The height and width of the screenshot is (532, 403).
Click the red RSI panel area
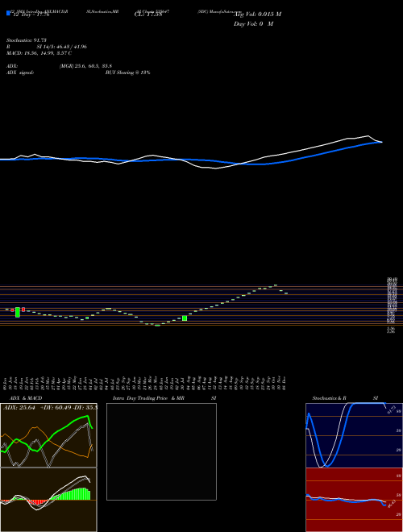click(x=354, y=500)
